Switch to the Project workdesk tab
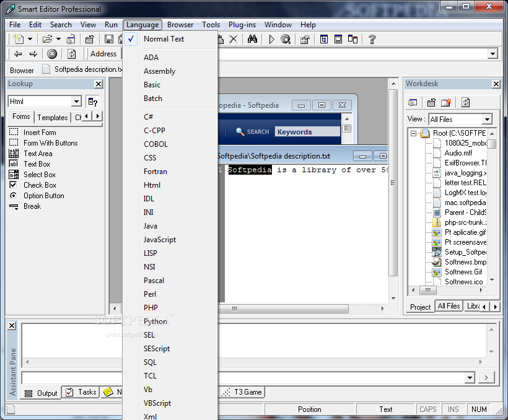Image resolution: width=508 pixels, height=420 pixels. pos(420,307)
